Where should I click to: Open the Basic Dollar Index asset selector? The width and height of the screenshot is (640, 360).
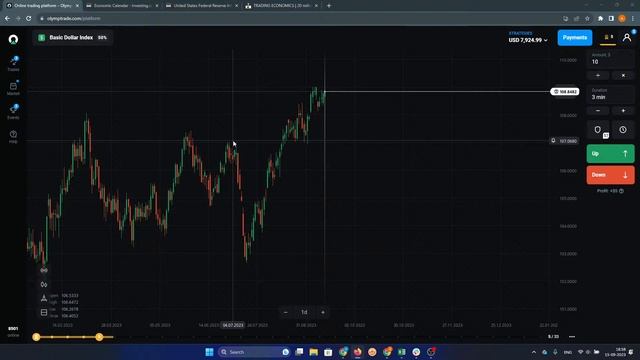coord(73,38)
